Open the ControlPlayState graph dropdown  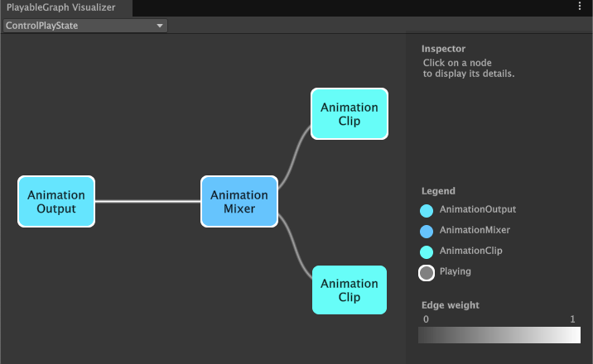(x=84, y=26)
